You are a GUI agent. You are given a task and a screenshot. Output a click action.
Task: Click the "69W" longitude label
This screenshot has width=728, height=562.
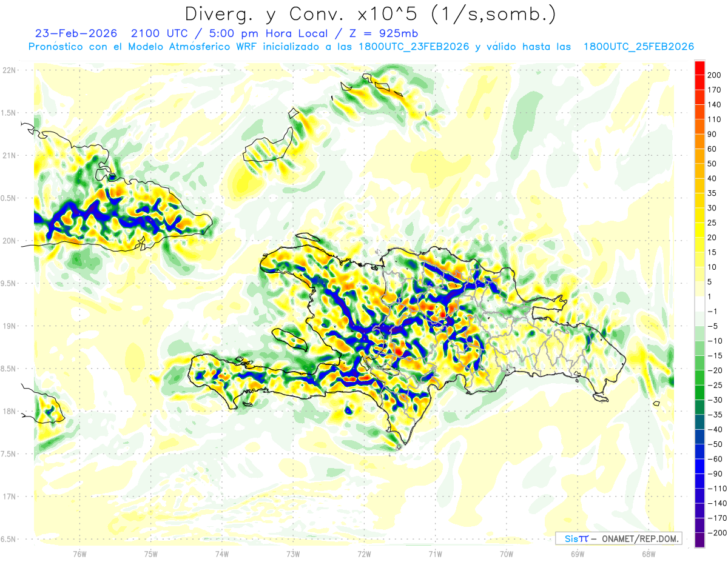(577, 554)
